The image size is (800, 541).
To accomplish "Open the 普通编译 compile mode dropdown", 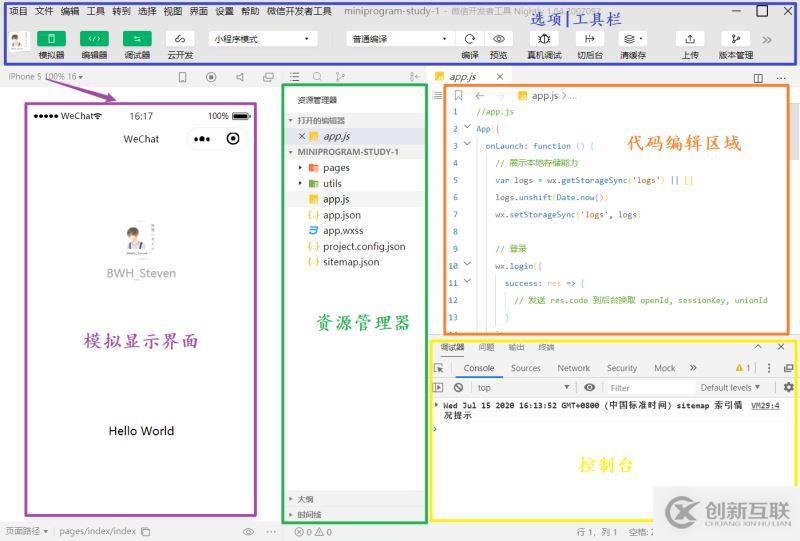I will (x=399, y=38).
